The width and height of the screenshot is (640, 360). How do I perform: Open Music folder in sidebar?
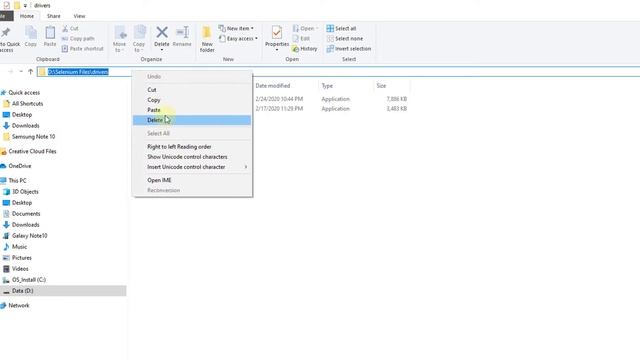pyautogui.click(x=19, y=247)
